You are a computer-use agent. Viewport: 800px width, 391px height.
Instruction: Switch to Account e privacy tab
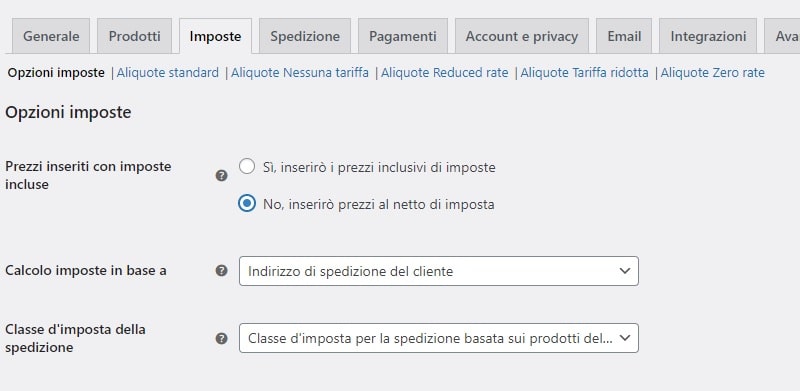(x=522, y=36)
